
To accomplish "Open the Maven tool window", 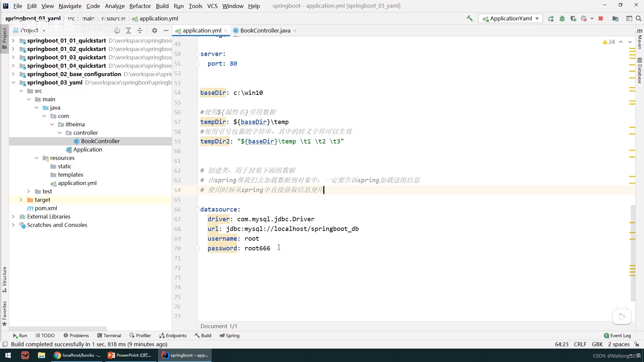I will (x=640, y=39).
